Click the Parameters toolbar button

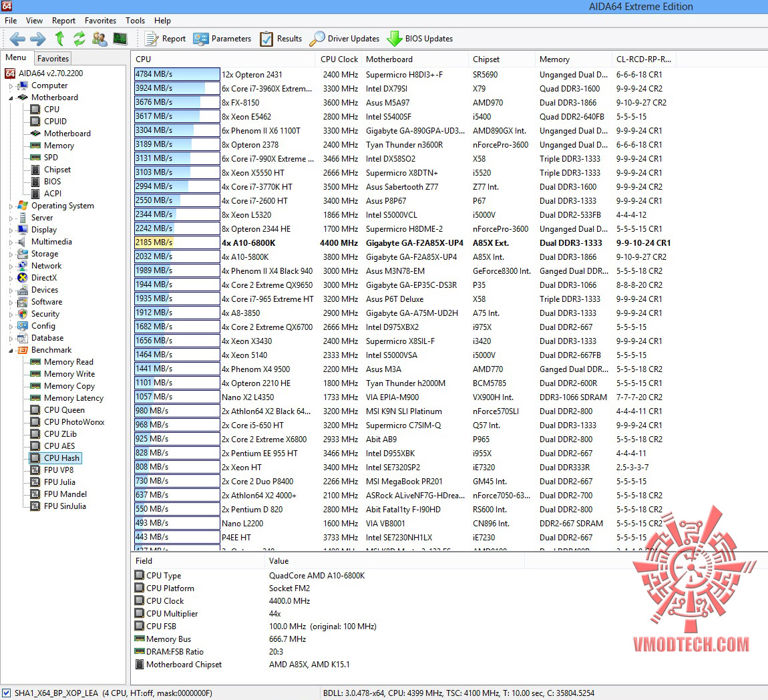coord(222,39)
